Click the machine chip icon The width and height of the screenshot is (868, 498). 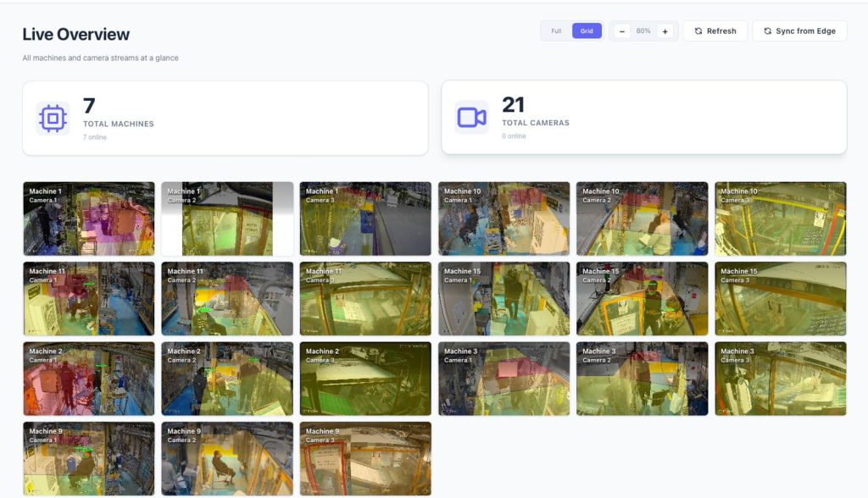53,119
